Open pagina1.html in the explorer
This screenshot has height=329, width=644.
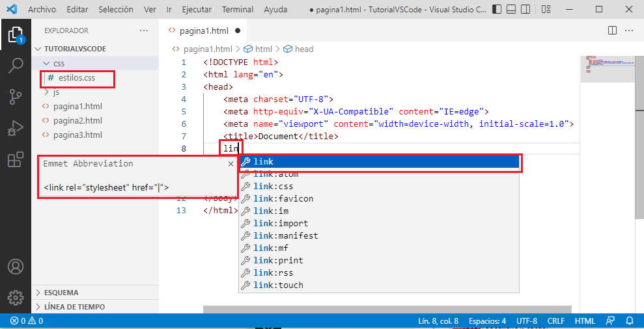(95, 106)
